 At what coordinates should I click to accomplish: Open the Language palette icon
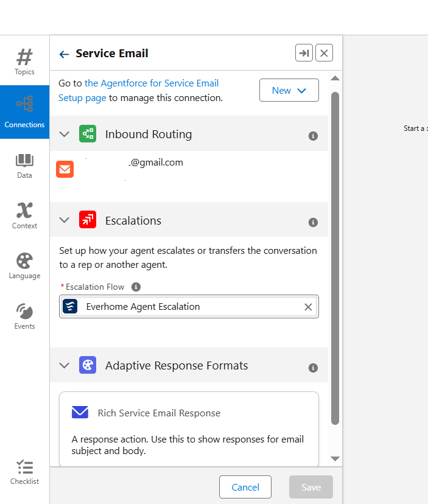[x=24, y=266]
